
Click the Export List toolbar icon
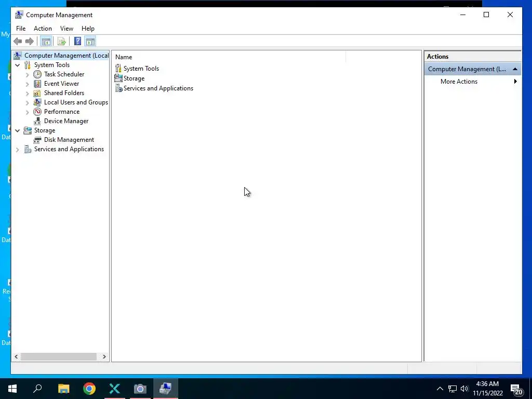click(61, 42)
